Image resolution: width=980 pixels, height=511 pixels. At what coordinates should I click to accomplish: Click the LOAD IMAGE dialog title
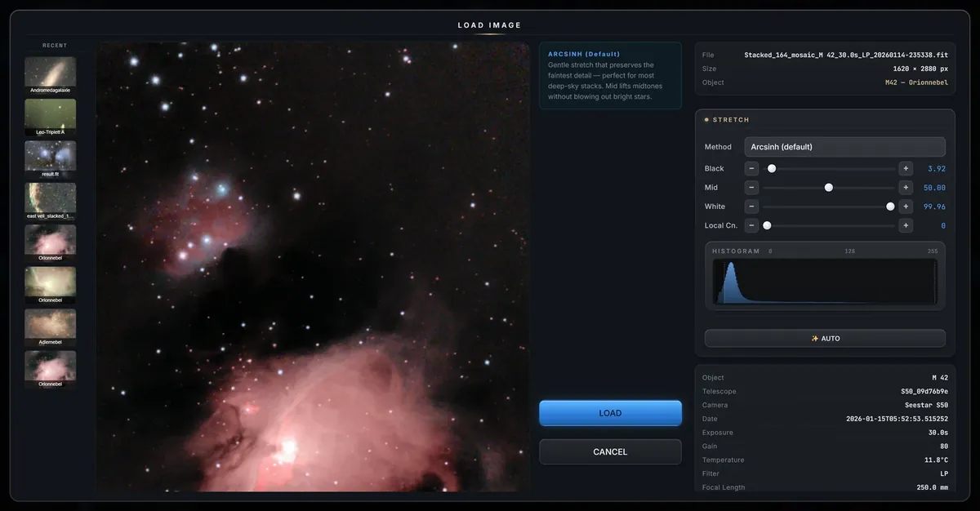(x=489, y=25)
